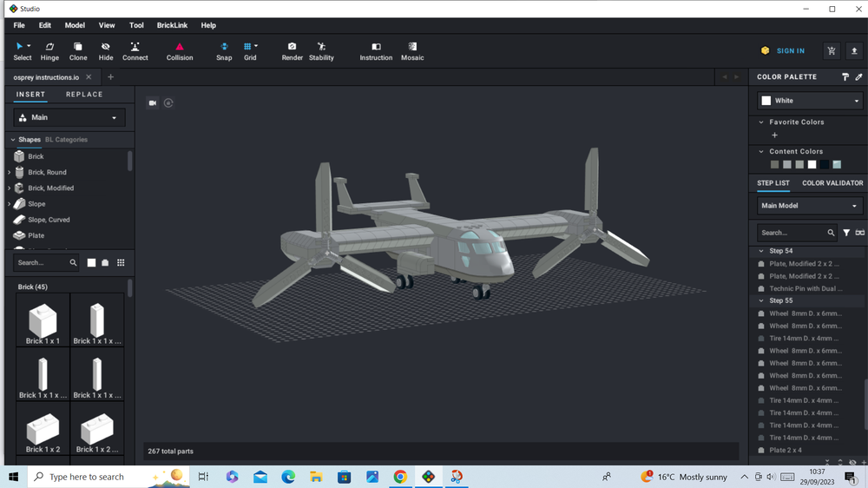
Task: Select the Brick 1 x 2 part
Action: 43,429
